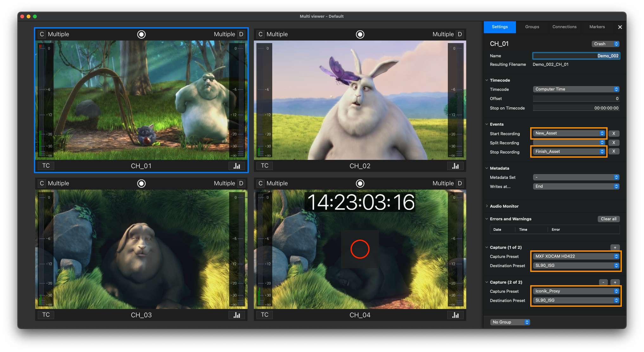Open Capture 1 SL90_ISG destination dropdown
The height and width of the screenshot is (352, 644).
point(576,266)
